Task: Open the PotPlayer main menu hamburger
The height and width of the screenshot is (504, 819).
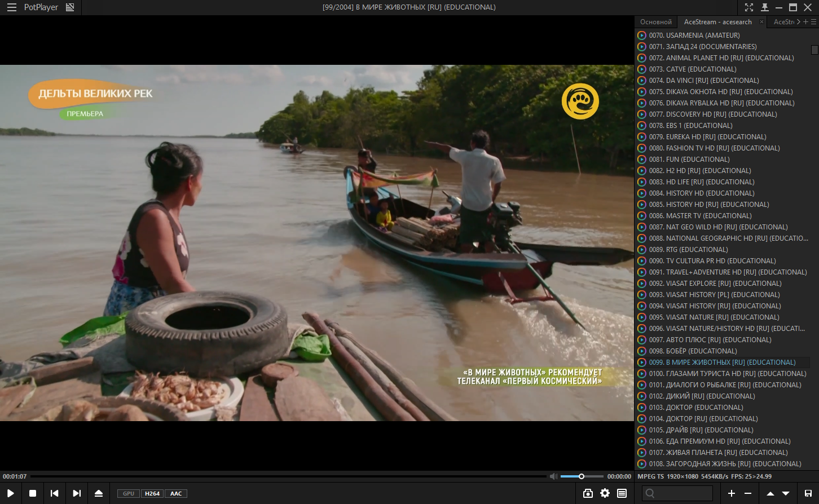Action: click(11, 7)
